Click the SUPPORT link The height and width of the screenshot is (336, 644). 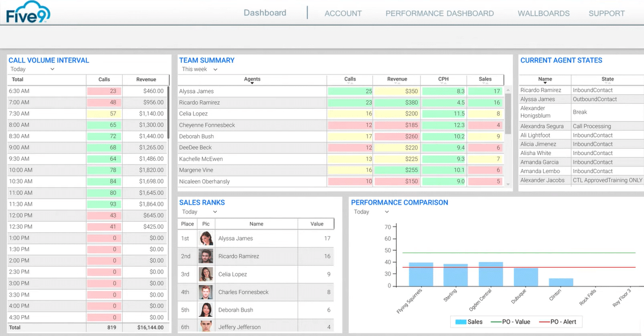click(606, 14)
